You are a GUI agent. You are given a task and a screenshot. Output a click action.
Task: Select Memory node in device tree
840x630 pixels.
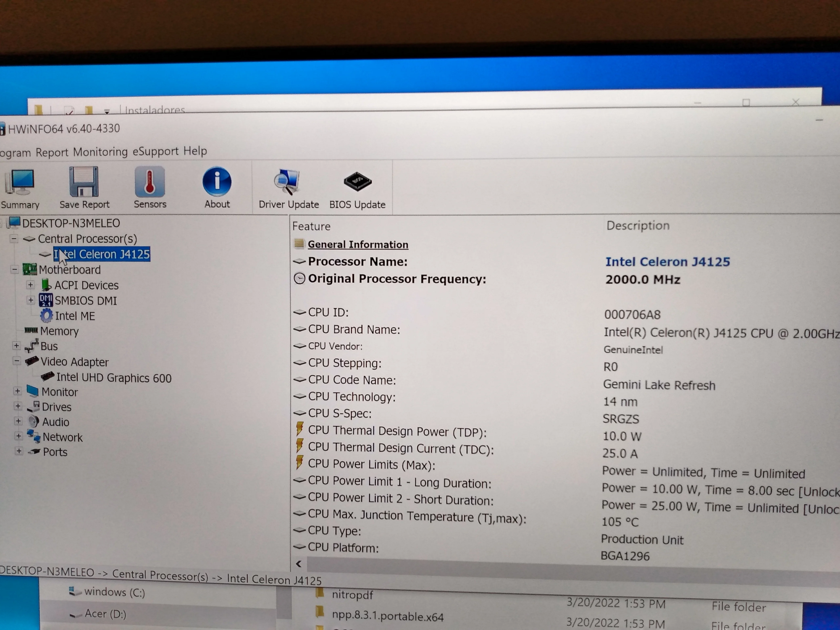pos(59,331)
